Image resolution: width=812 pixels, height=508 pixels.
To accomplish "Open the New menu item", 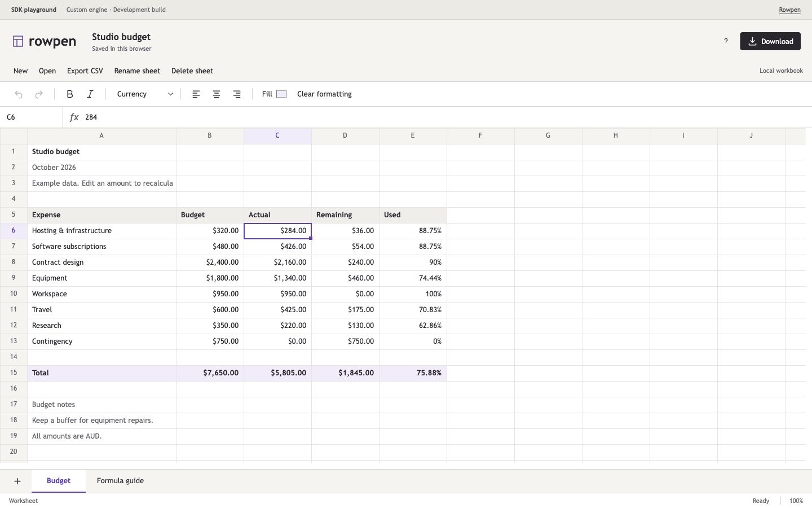I will [21, 71].
